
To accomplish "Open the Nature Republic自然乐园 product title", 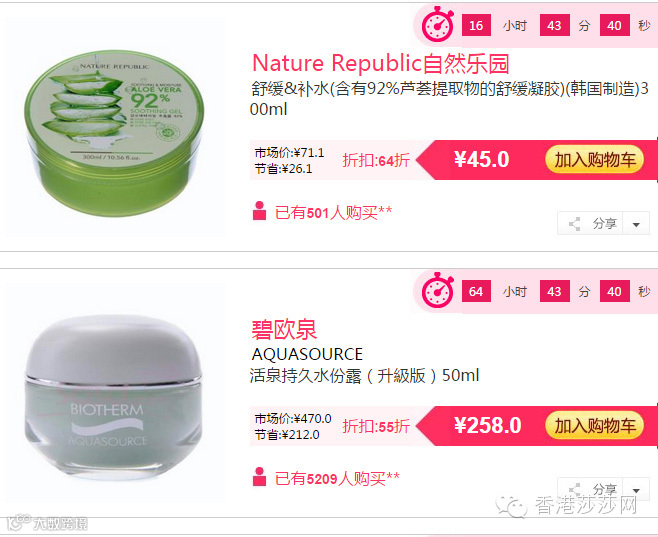I will [381, 63].
